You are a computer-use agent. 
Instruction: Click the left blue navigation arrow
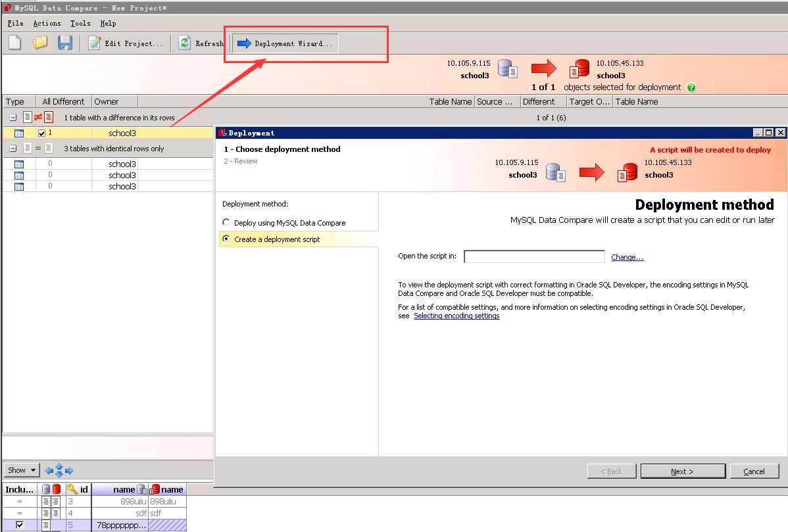click(x=49, y=471)
